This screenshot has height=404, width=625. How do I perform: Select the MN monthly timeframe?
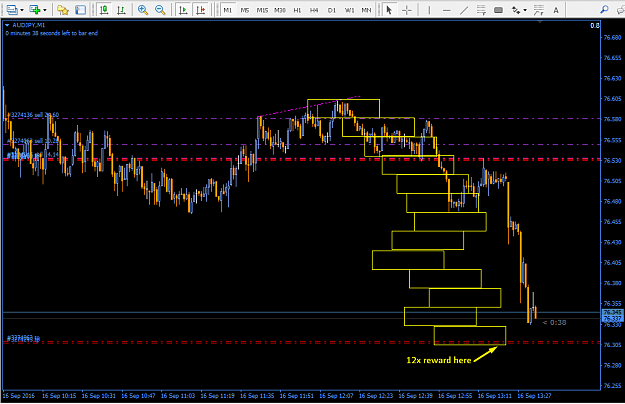coord(366,10)
